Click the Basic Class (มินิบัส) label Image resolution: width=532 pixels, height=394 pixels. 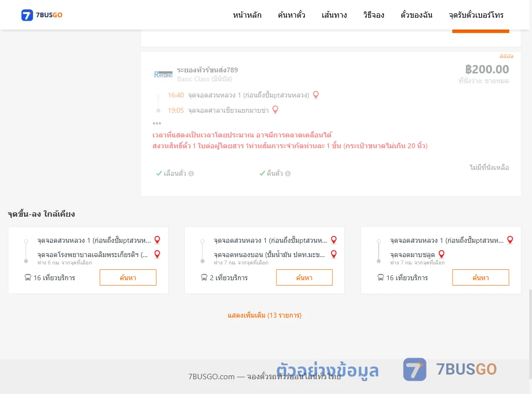[204, 79]
